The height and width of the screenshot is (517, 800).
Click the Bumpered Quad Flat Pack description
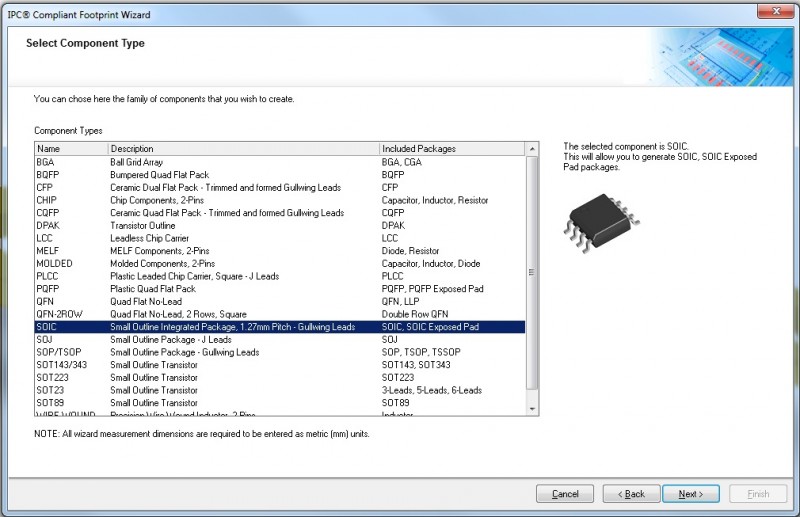(x=160, y=175)
